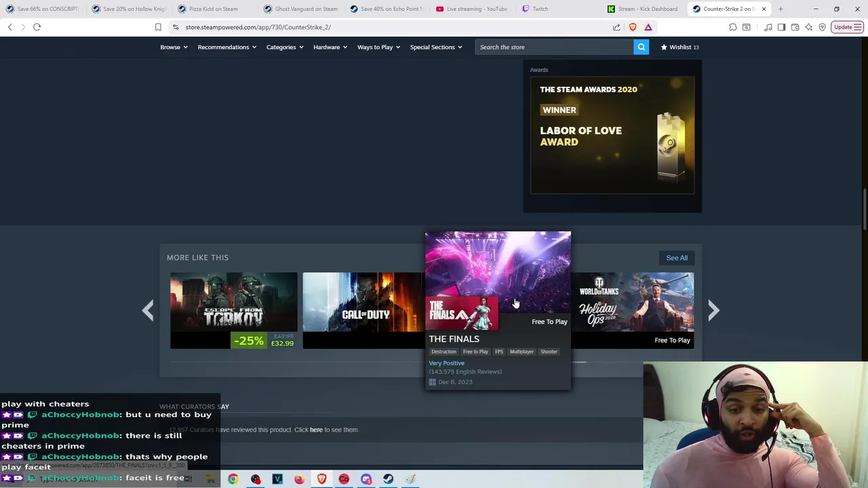Screen dimensions: 868x488
Task: Click the £32.99 discounted Tarkov price
Action: (282, 343)
